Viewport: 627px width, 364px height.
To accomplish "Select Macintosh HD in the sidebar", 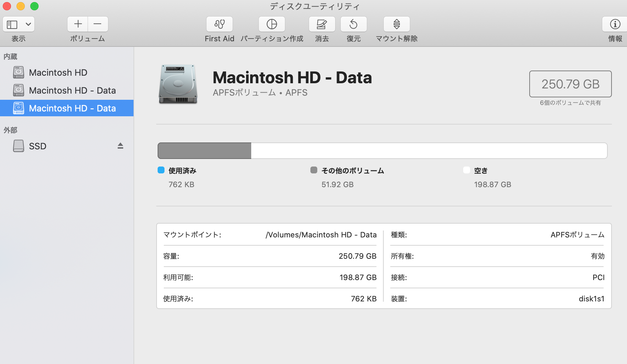I will click(67, 73).
